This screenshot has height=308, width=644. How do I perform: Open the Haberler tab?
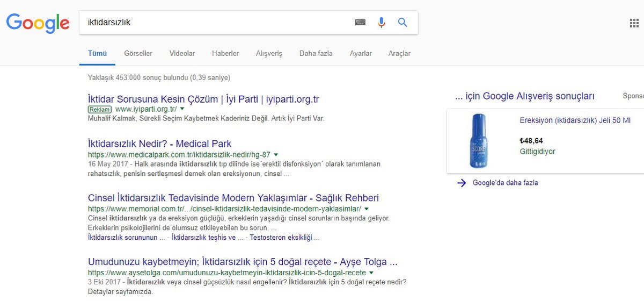pyautogui.click(x=225, y=54)
